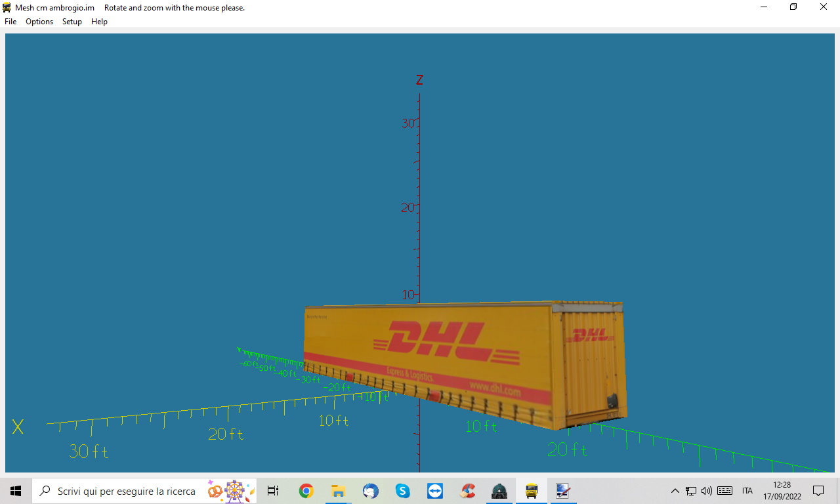This screenshot has width=840, height=504.
Task: Open the File menu
Action: click(10, 22)
